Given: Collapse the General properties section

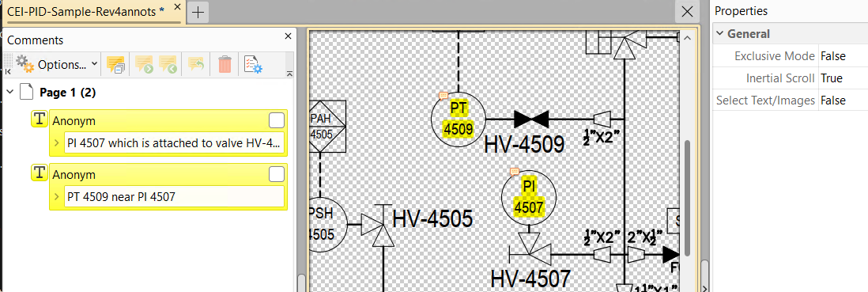Looking at the screenshot, I should click(719, 34).
